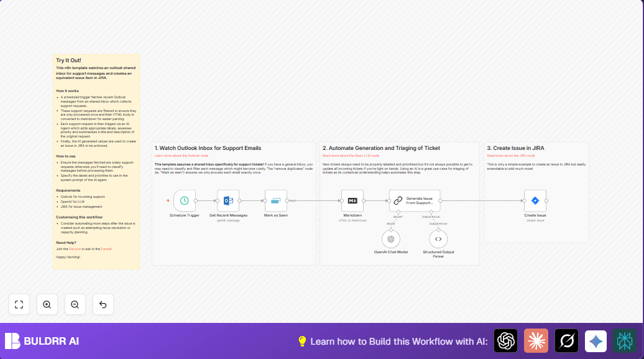Click 'Customising this workflow' heading
This screenshot has width=644, height=359.
tap(80, 217)
